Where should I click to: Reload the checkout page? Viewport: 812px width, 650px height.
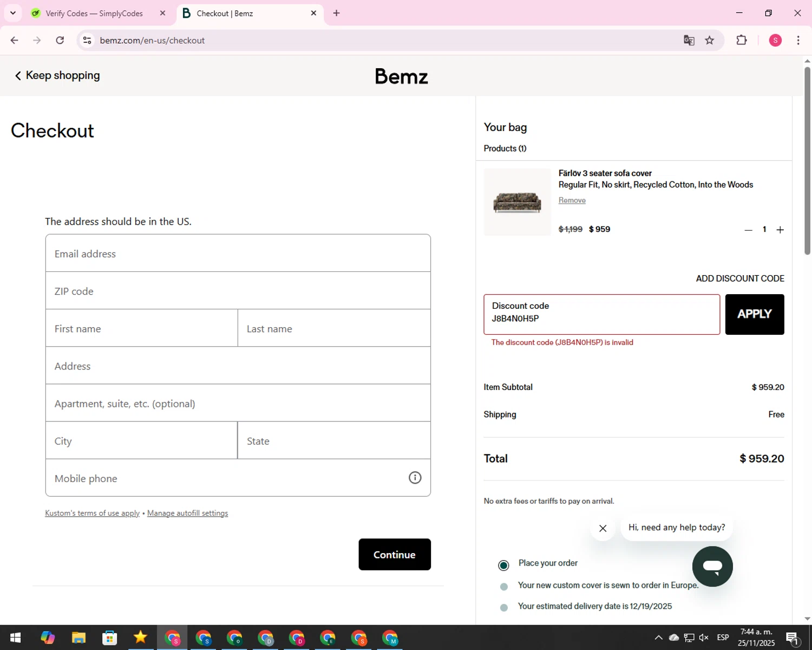pos(60,40)
